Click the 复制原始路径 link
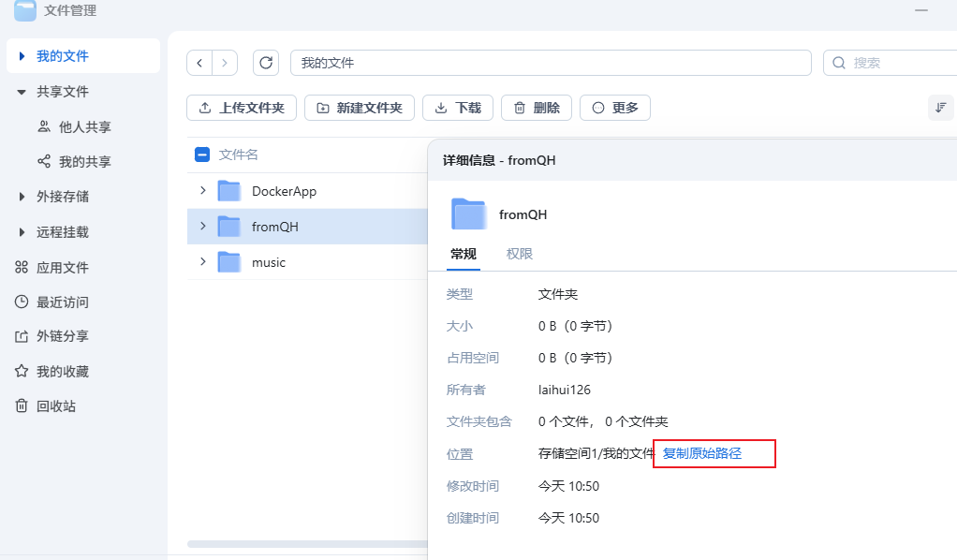957x560 pixels. (702, 453)
